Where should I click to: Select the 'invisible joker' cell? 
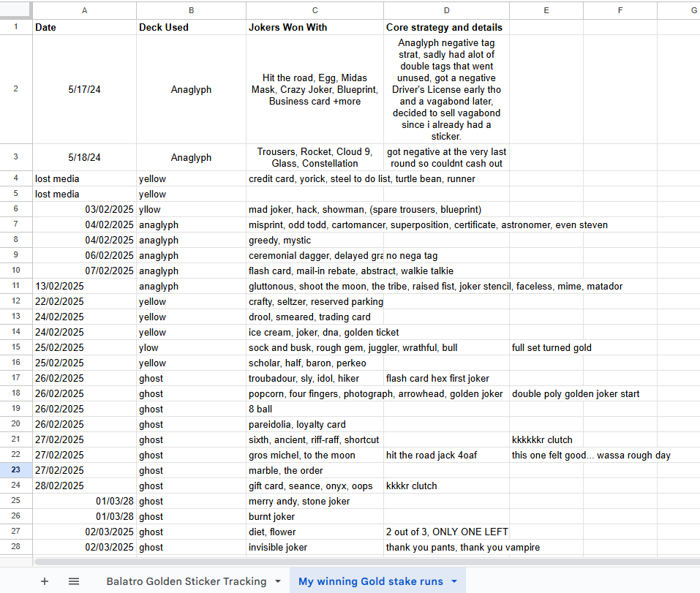point(315,547)
